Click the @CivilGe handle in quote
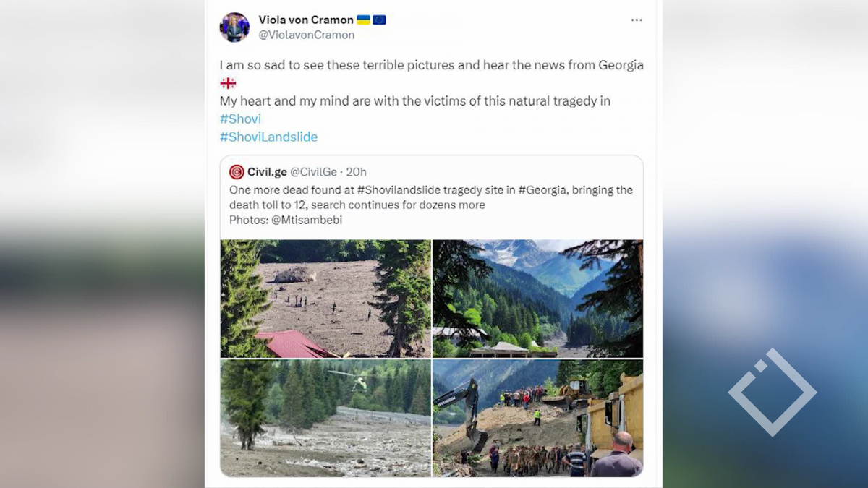Image resolution: width=868 pixels, height=488 pixels. click(314, 172)
